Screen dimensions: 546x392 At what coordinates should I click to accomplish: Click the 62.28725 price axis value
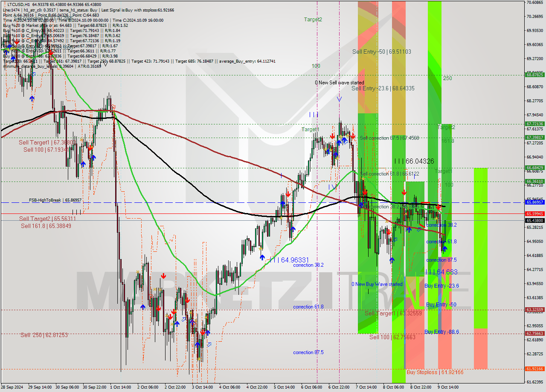coord(535,354)
